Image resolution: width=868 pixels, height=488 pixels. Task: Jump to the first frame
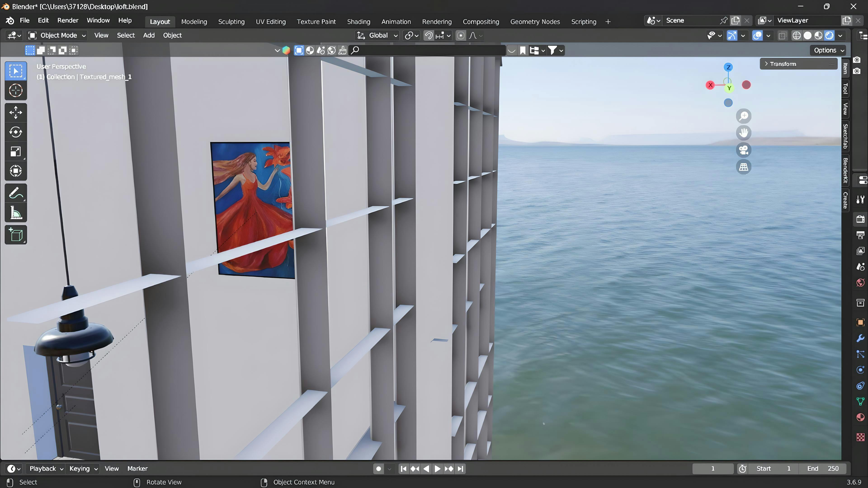tap(403, 469)
